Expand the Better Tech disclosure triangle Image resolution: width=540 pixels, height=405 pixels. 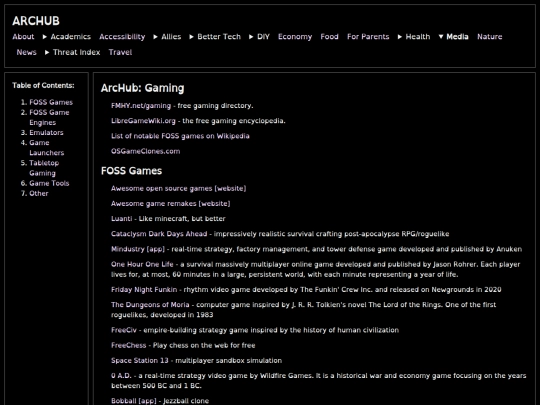tap(191, 37)
